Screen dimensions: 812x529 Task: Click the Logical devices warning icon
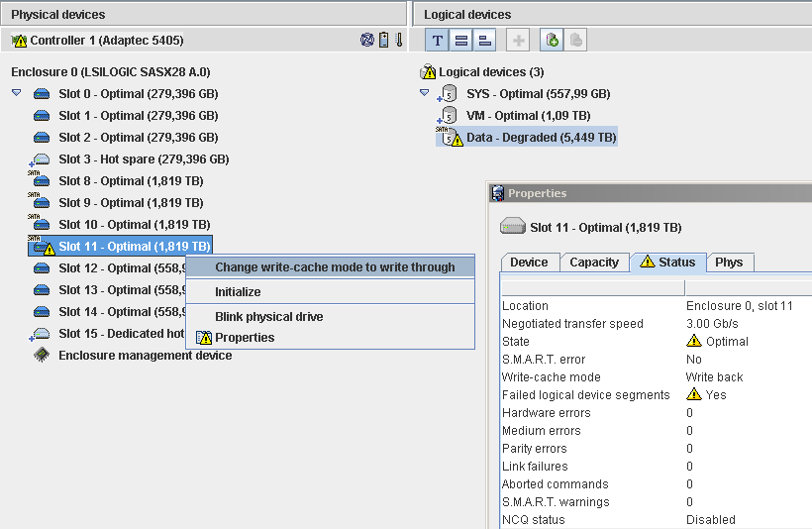pos(429,72)
